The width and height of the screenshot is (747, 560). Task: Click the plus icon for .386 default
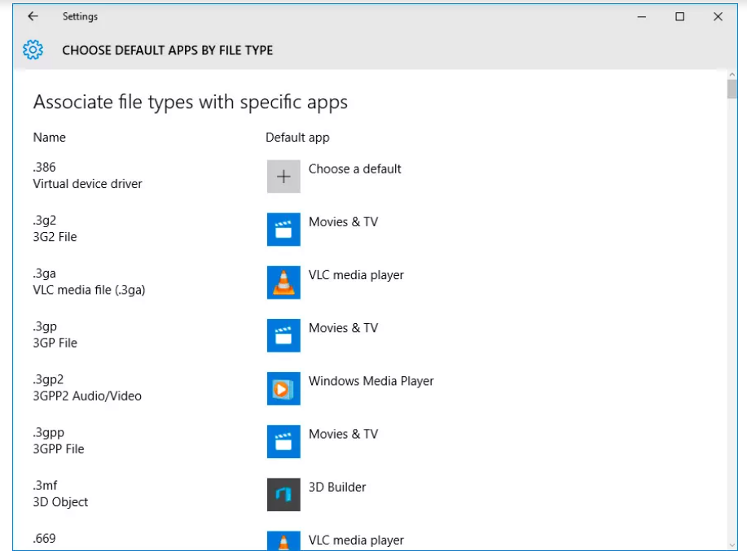pyautogui.click(x=283, y=177)
